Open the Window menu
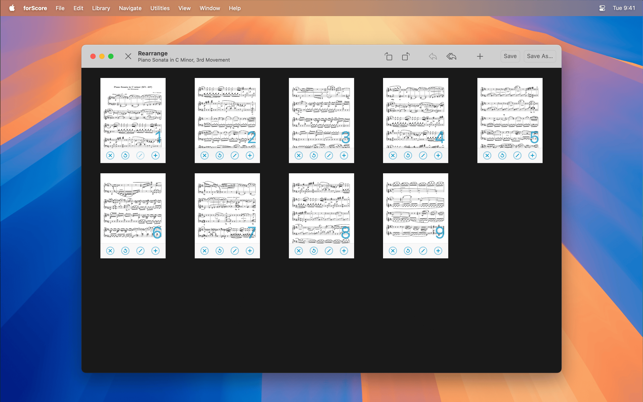Viewport: 643px width, 402px height. point(210,8)
